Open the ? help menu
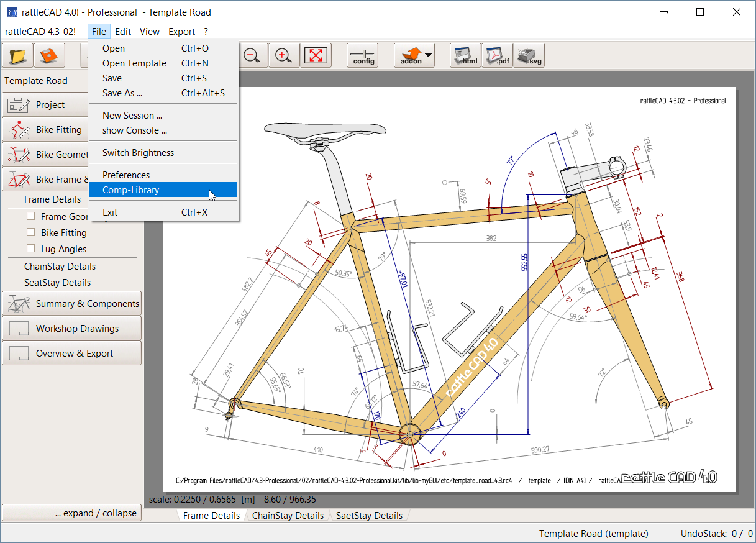The height and width of the screenshot is (543, 756). [206, 31]
